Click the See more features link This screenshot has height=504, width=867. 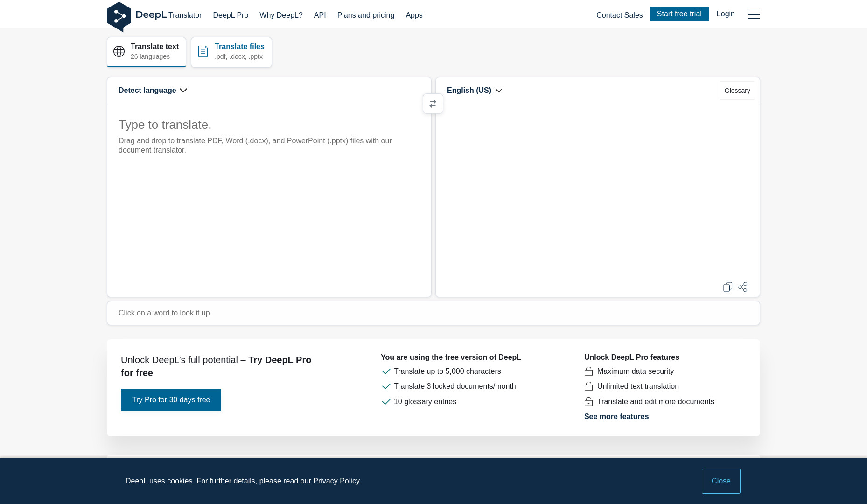pyautogui.click(x=616, y=417)
